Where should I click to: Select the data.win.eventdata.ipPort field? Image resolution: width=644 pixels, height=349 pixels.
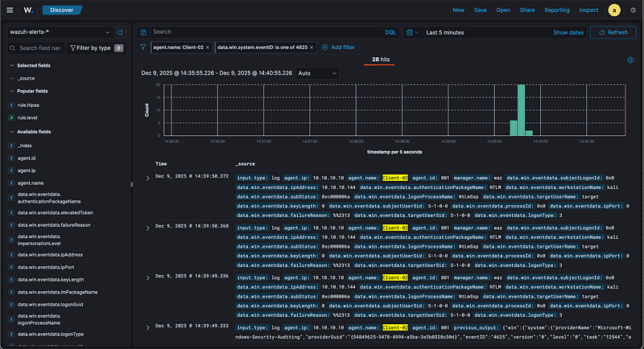click(x=46, y=268)
